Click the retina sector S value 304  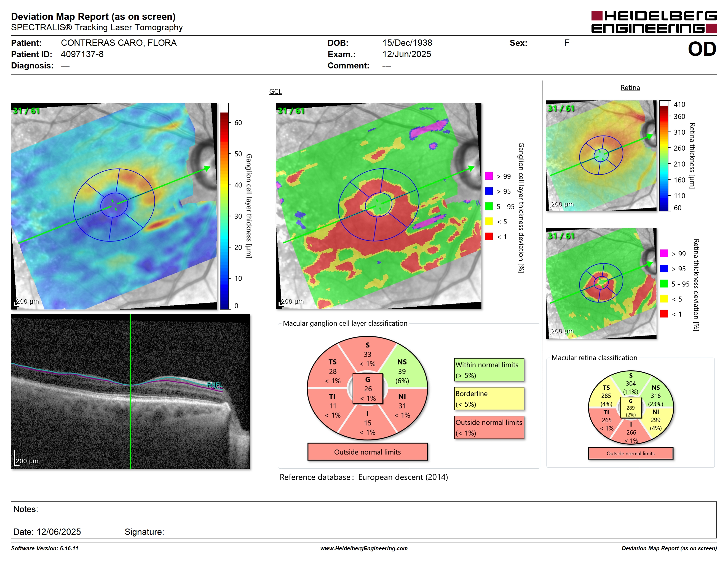coord(631,384)
